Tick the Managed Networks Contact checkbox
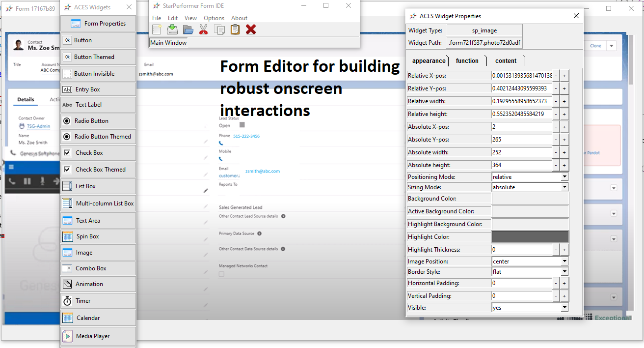This screenshot has width=644, height=348. pos(221,274)
